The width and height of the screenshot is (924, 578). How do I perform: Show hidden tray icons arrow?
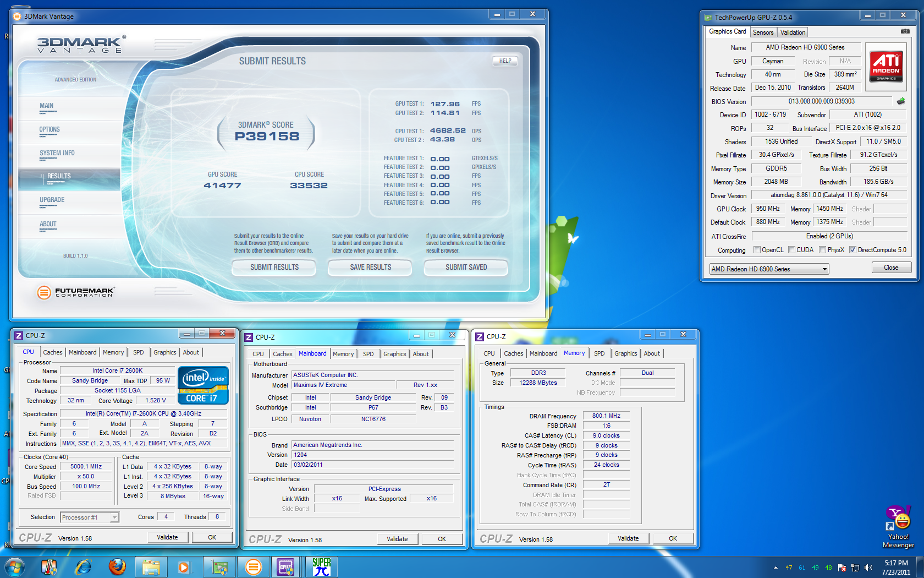tap(776, 568)
